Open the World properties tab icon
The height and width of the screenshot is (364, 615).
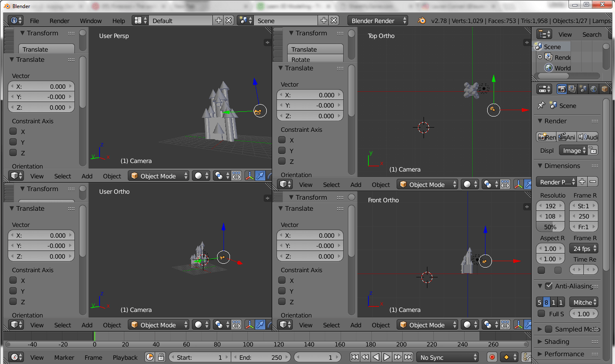(x=594, y=89)
